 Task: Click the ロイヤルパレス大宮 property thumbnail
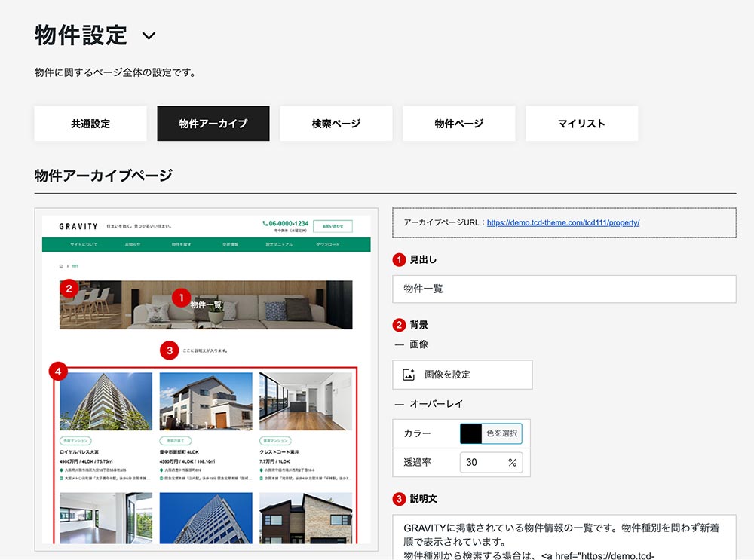pyautogui.click(x=106, y=401)
